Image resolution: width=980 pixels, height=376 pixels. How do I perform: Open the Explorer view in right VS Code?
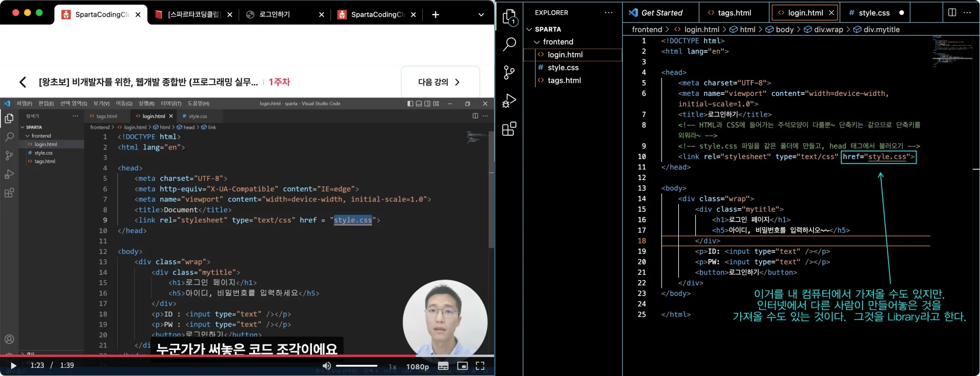click(509, 17)
